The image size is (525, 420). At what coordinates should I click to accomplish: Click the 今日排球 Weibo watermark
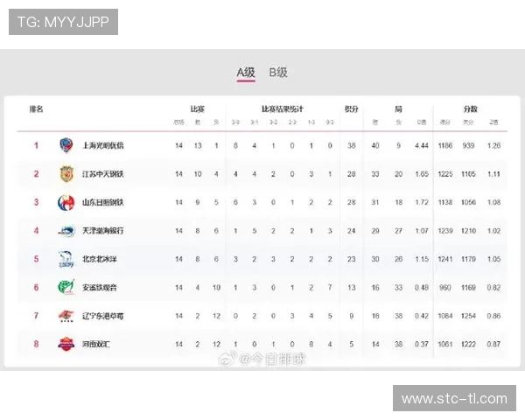point(263,358)
